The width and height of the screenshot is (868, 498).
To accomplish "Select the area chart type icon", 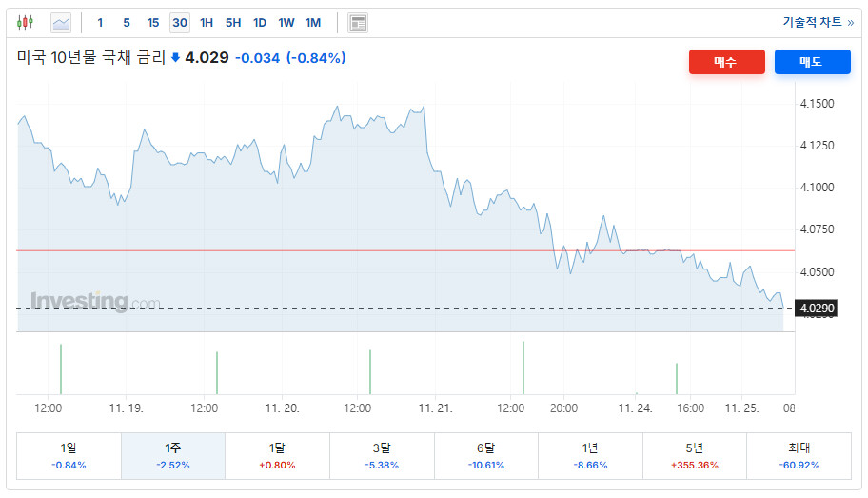I will pyautogui.click(x=61, y=22).
